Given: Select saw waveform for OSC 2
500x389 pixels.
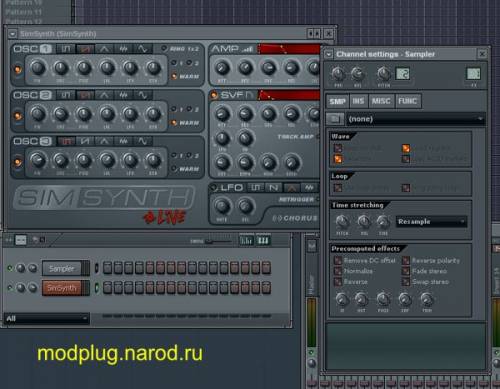Looking at the screenshot, I should coord(85,95).
